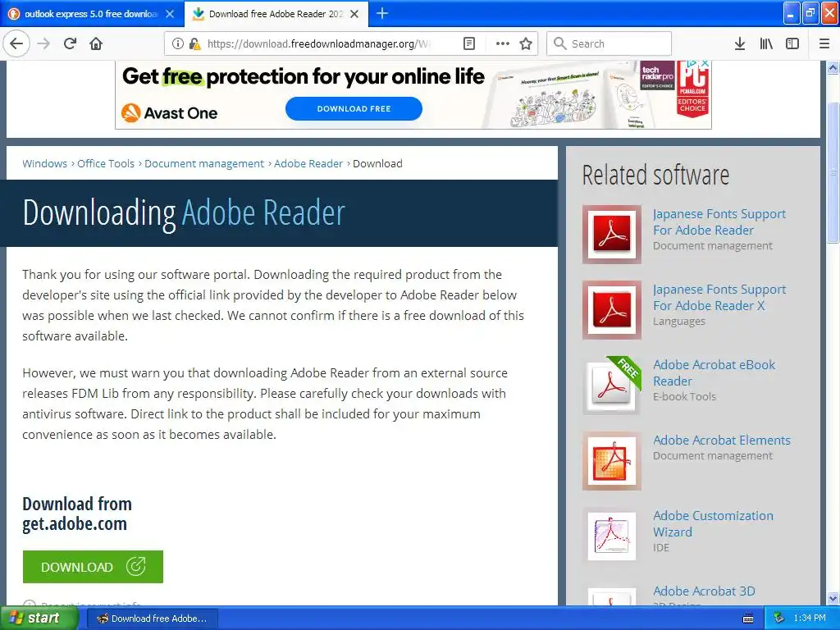The height and width of the screenshot is (630, 840).
Task: Open Adobe Reader breadcrumb link
Action: click(x=308, y=163)
